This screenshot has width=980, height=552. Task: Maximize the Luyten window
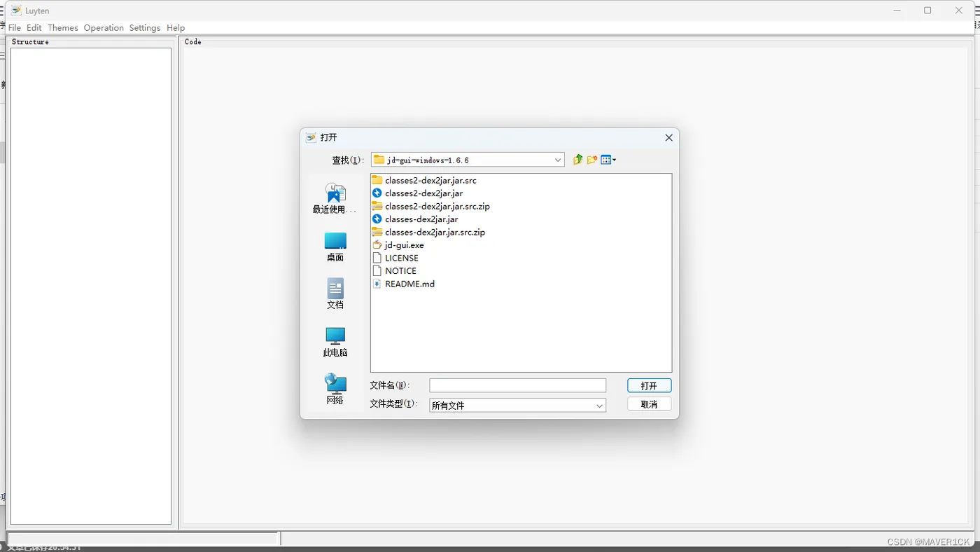(927, 11)
